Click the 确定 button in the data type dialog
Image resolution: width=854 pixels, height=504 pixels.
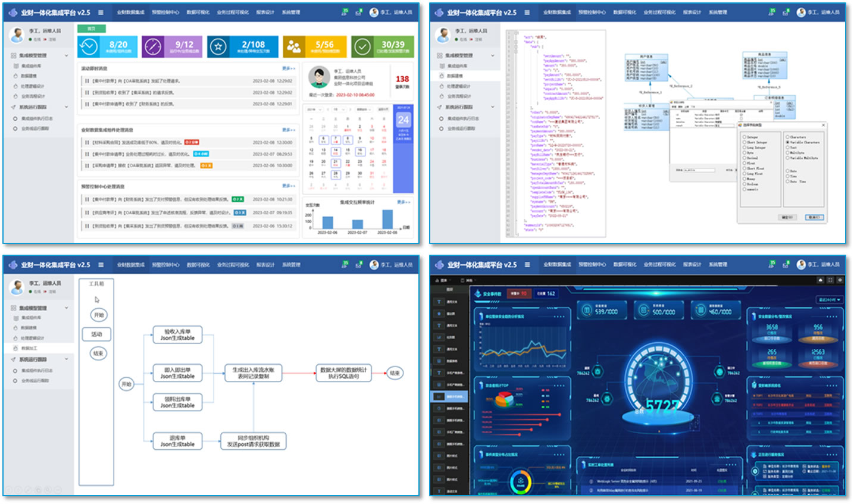click(x=787, y=217)
